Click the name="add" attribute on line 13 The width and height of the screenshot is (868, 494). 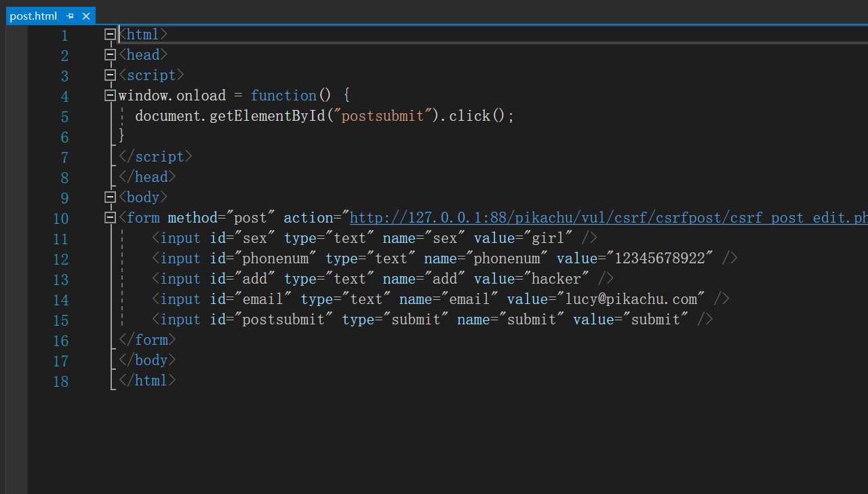click(424, 278)
